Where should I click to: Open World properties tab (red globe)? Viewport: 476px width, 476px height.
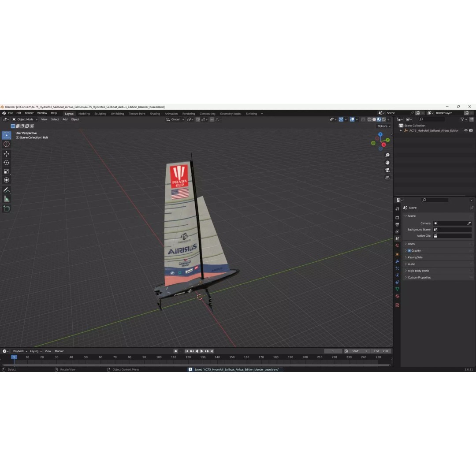click(397, 245)
